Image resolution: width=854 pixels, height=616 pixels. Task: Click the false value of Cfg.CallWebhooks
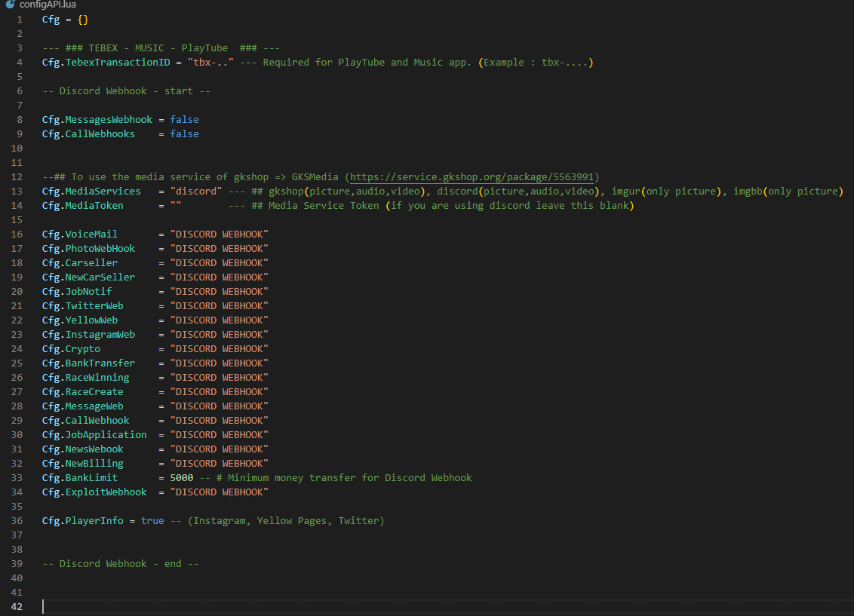(184, 133)
